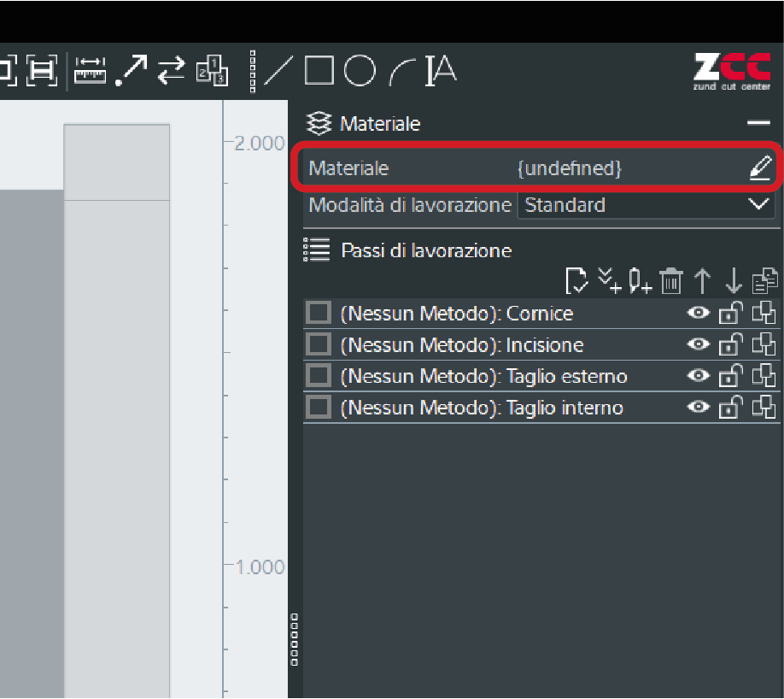
Task: Click the Materiale layers panel icon
Action: [319, 123]
